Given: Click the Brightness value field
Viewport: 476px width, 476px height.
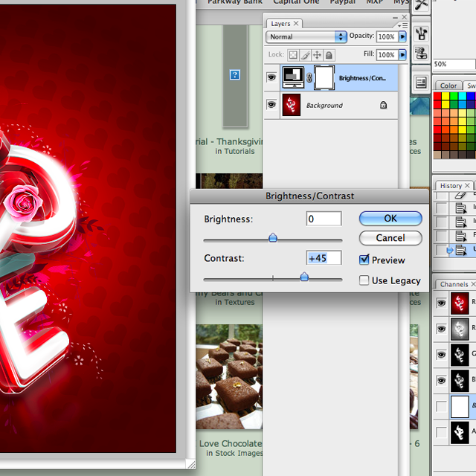Looking at the screenshot, I should click(x=324, y=219).
